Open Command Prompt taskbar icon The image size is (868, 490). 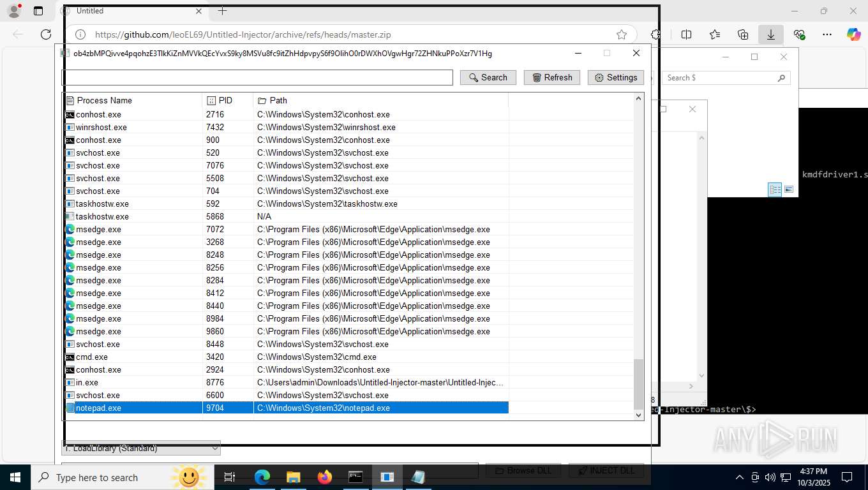click(x=355, y=477)
